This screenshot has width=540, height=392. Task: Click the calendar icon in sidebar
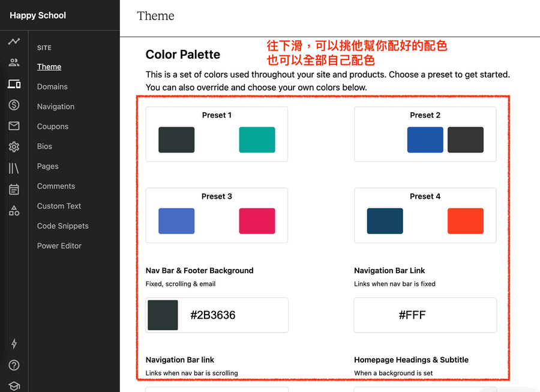(x=14, y=190)
